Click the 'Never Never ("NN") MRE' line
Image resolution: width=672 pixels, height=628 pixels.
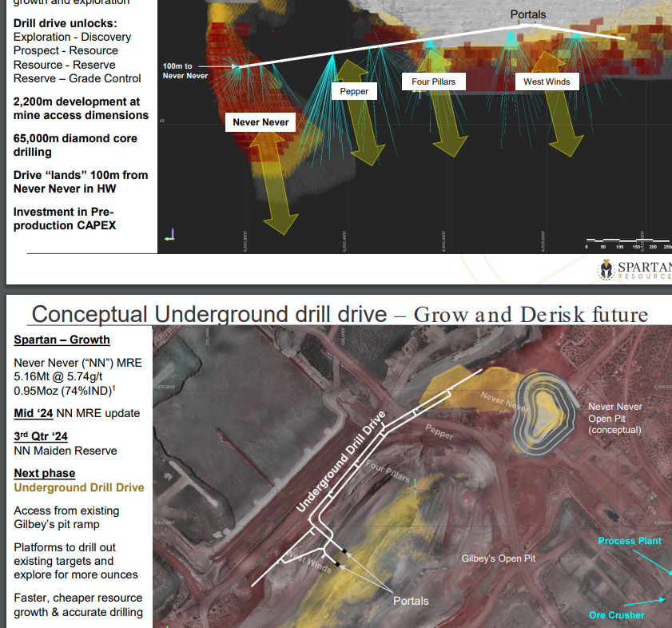click(x=78, y=363)
